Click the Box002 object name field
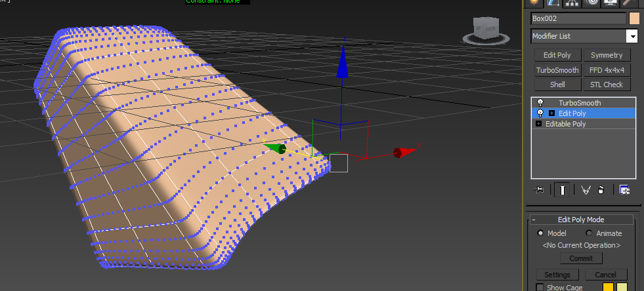The image size is (644, 291). tap(578, 18)
